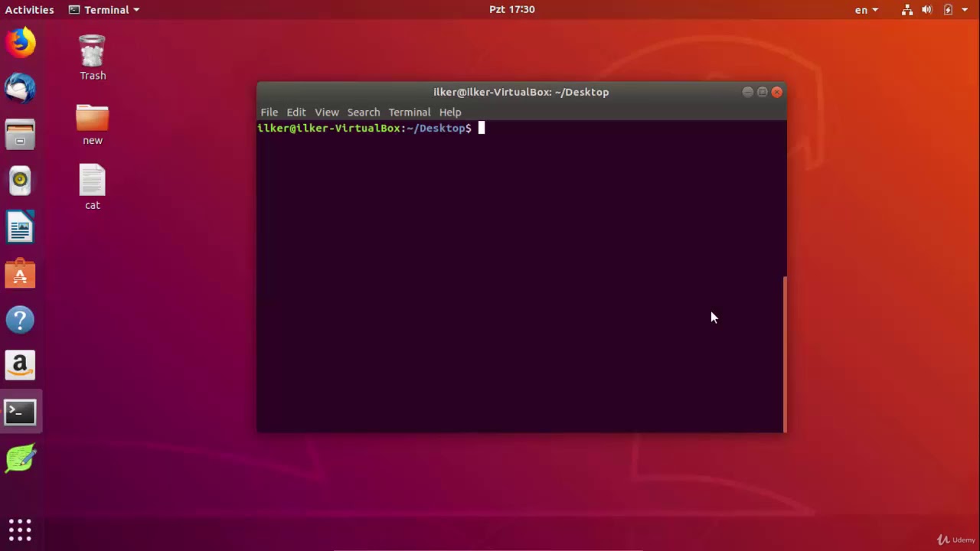
Task: Open the Activities overview
Action: click(x=30, y=10)
